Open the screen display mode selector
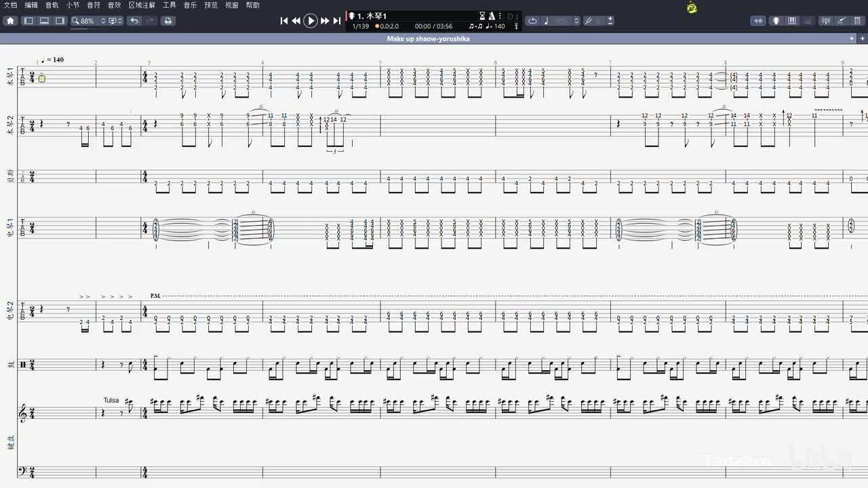This screenshot has width=868, height=488. pos(117,21)
